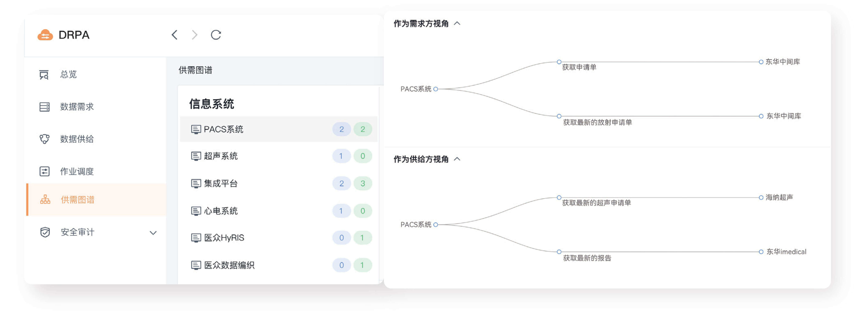
Task: Select PACS系统 in the system list
Action: 278,129
